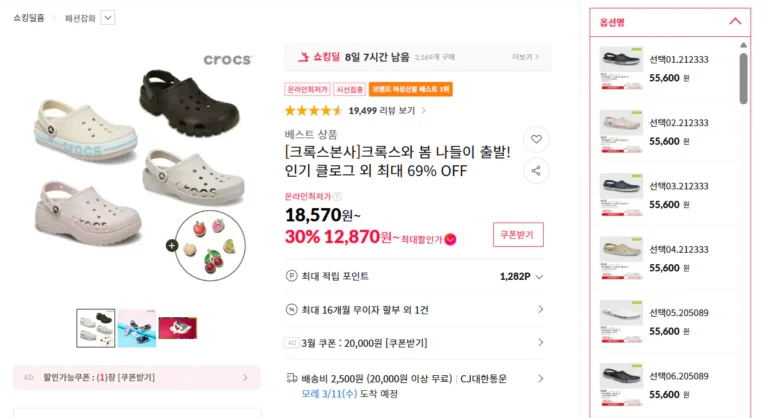Click the 쿠폰받기 button
Viewport: 768px width, 418px height.
tap(517, 234)
